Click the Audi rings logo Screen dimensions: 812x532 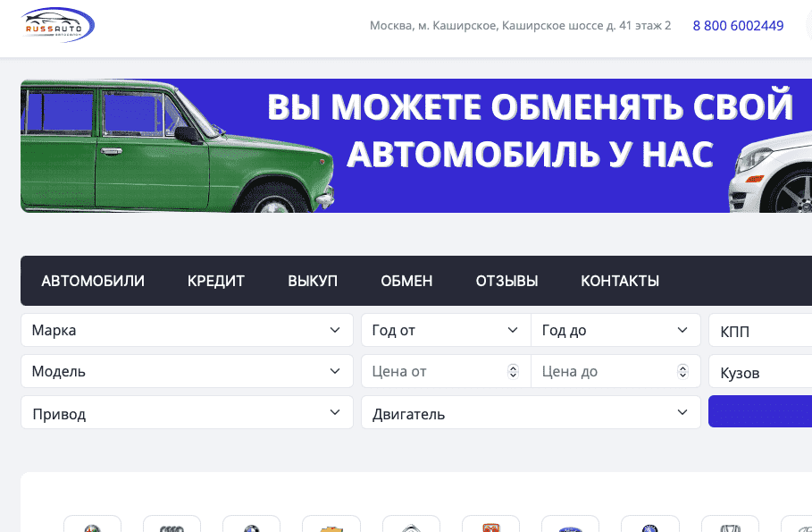point(172,526)
